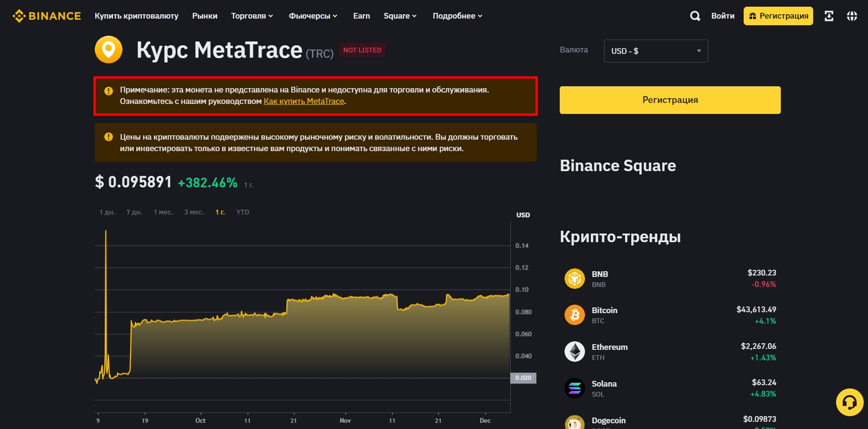The width and height of the screenshot is (868, 429).
Task: Click the Dogecoin coin icon
Action: [x=575, y=422]
